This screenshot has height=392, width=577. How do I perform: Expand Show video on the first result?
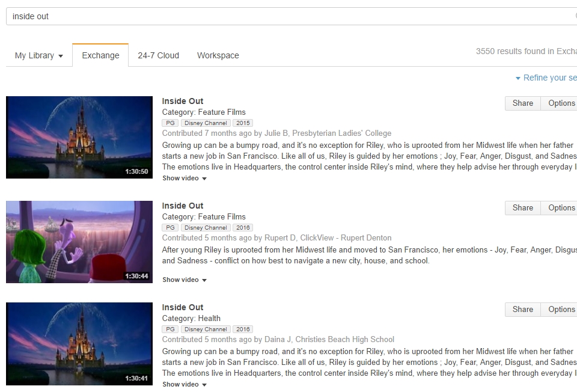click(180, 178)
